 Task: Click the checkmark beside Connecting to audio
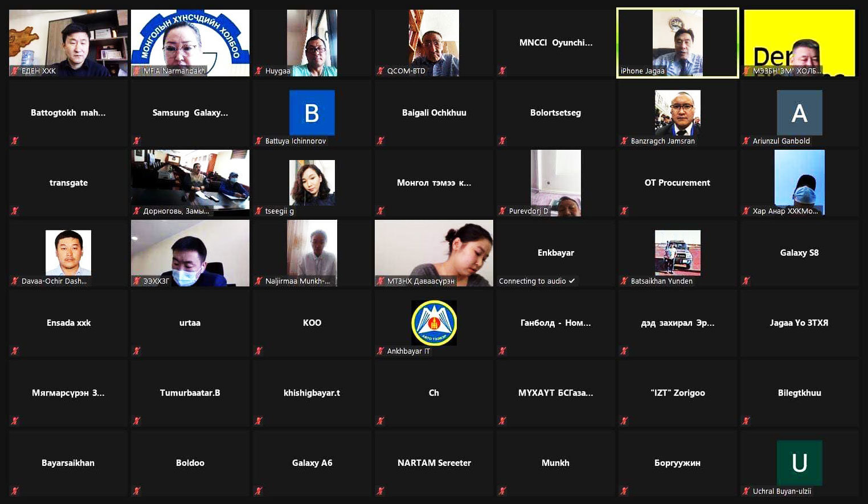click(x=572, y=281)
